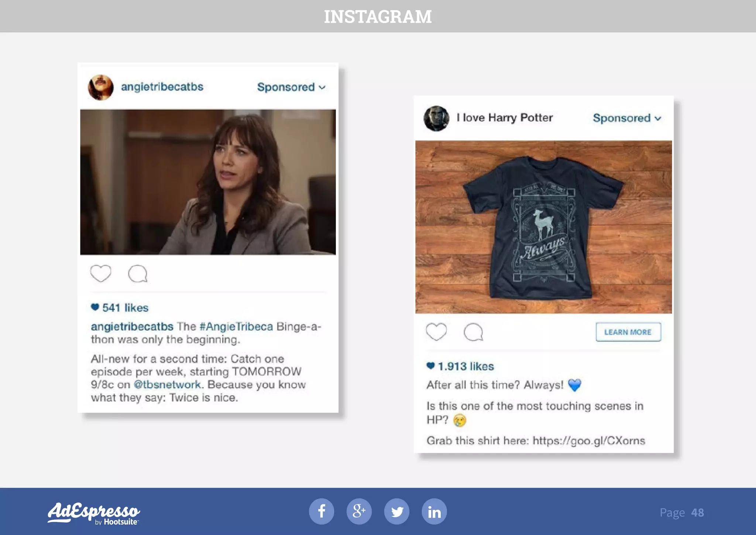Tap the heart icon on Harry Potter post
This screenshot has width=756, height=535.
click(436, 331)
